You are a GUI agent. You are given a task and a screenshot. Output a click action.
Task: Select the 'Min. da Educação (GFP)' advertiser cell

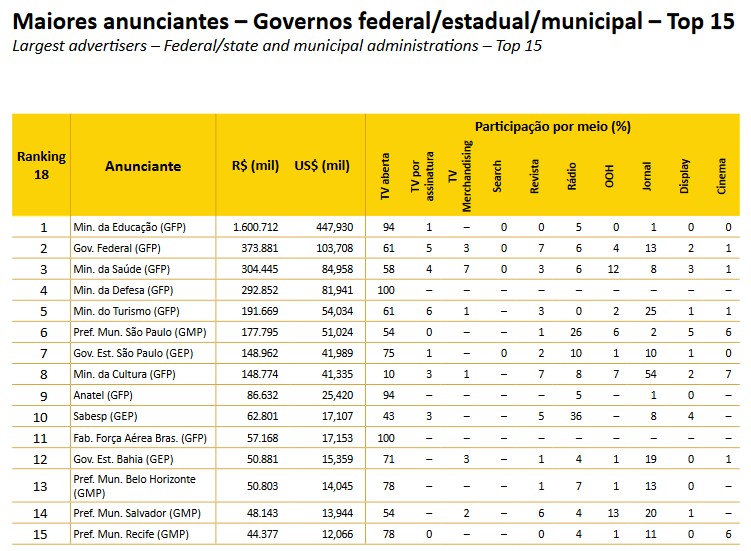tap(129, 227)
